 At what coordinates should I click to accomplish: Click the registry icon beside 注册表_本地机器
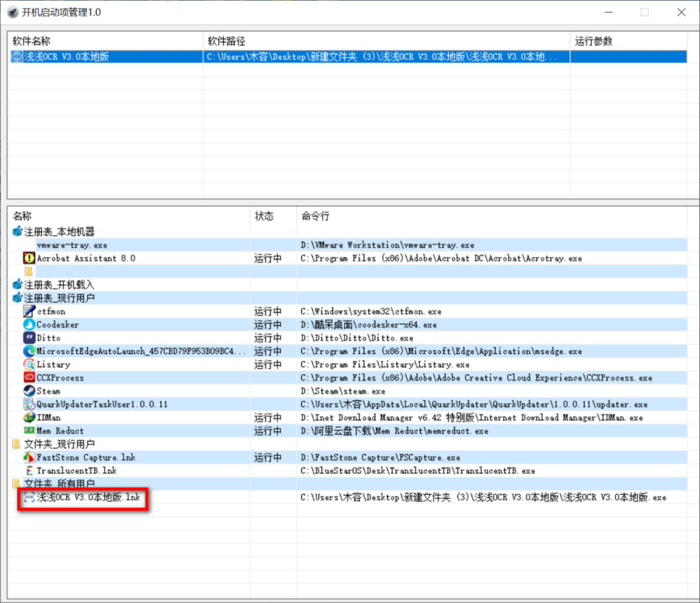17,231
